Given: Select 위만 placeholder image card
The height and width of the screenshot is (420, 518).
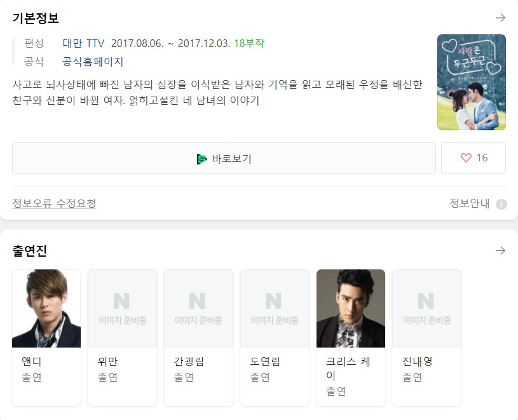Looking at the screenshot, I should coord(122,308).
